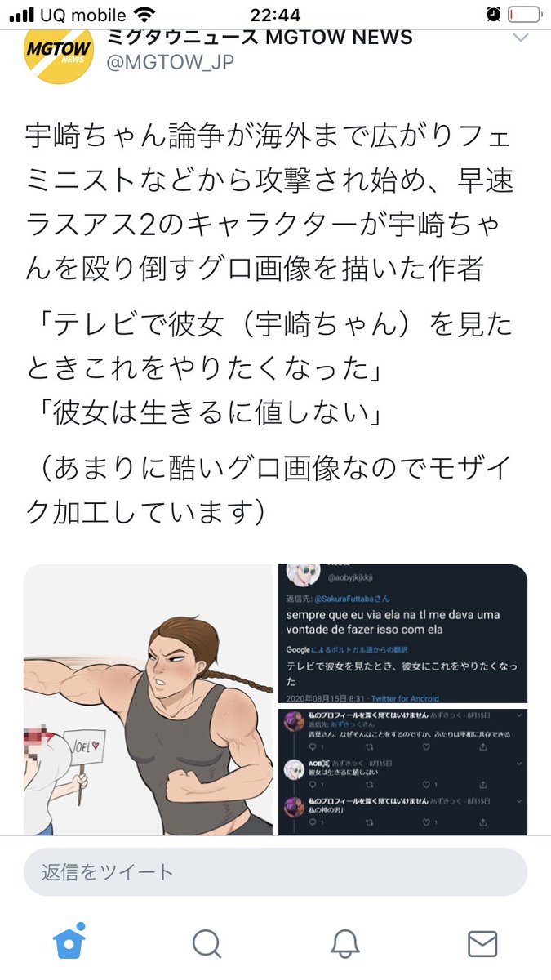
Task: Open the Search magnifier tab
Action: (x=207, y=943)
